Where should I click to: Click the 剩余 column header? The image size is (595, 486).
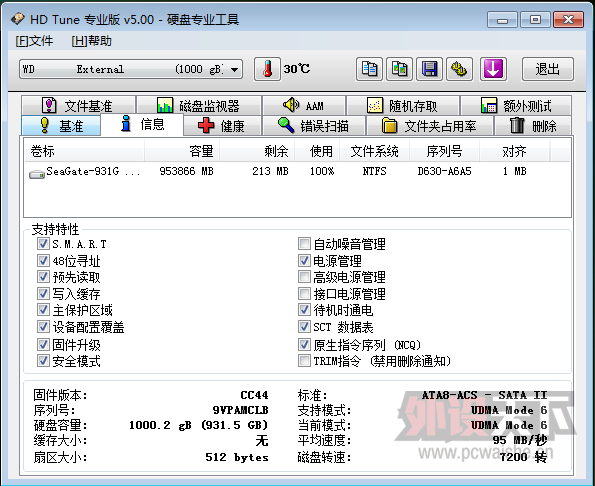[257, 151]
